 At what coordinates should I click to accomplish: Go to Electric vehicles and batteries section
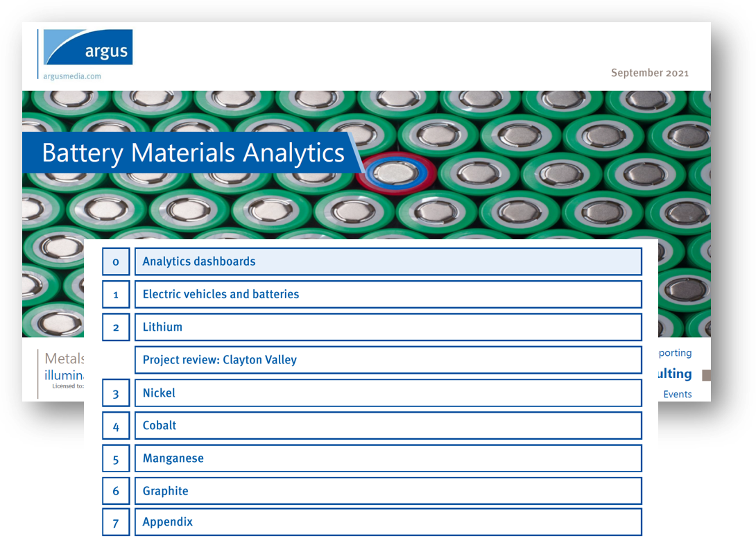(387, 294)
